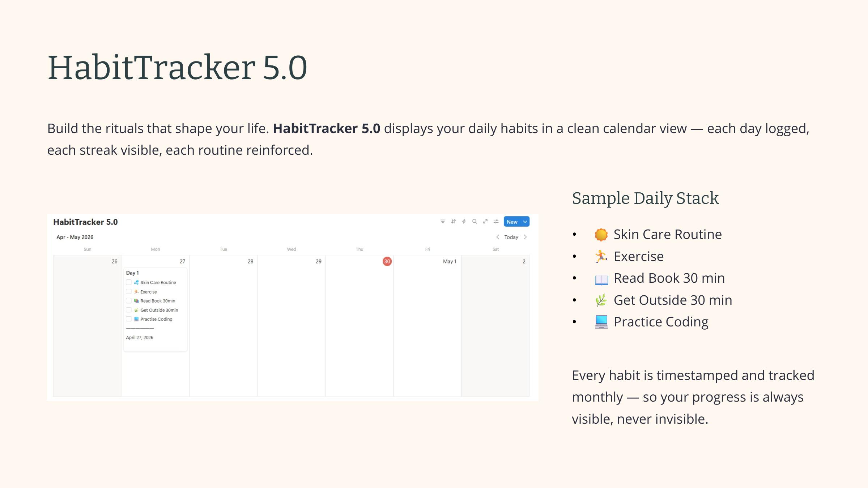Select the highlighted date 30 circle
Screen dimensions: 868x488
point(387,261)
